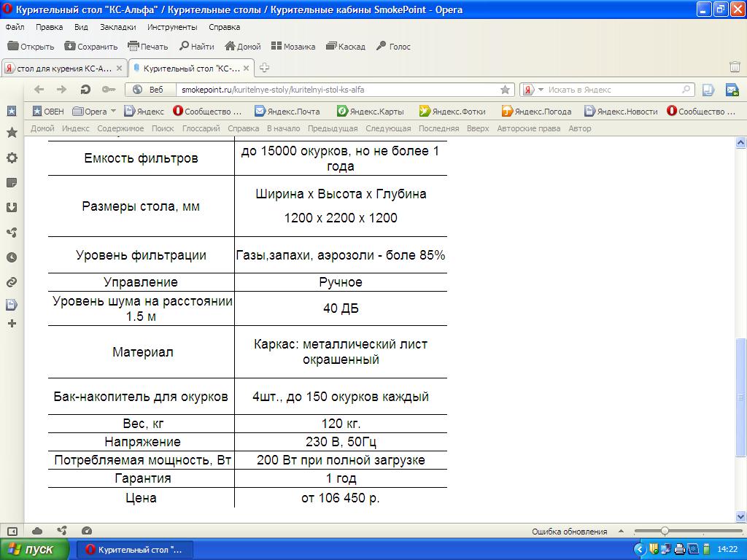This screenshot has height=560, width=747.
Task: Open the downloads panel in sidebar
Action: (12, 207)
